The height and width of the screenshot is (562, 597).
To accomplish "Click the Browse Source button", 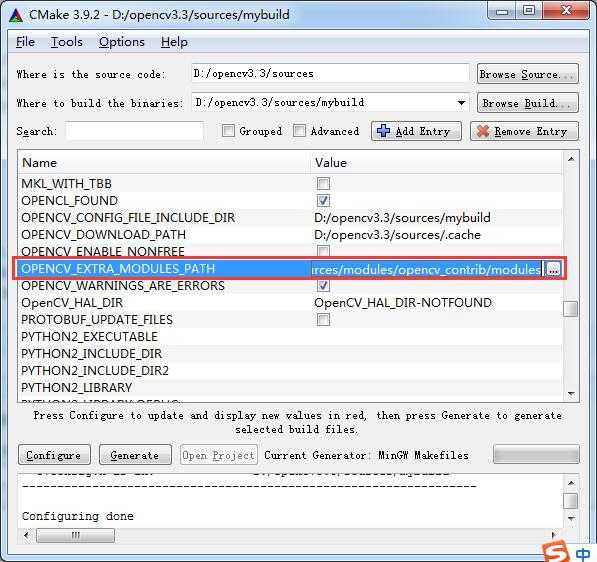I will pyautogui.click(x=528, y=74).
